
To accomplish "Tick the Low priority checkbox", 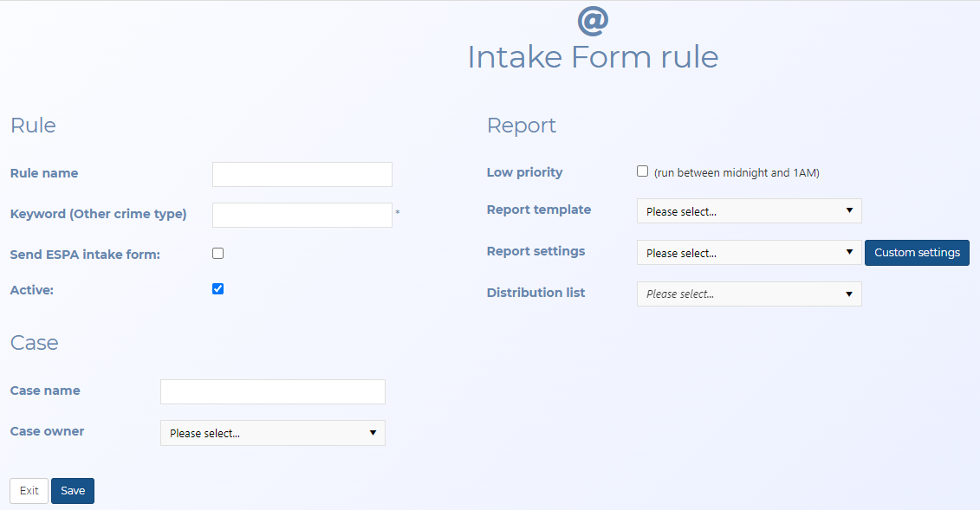I will [643, 171].
